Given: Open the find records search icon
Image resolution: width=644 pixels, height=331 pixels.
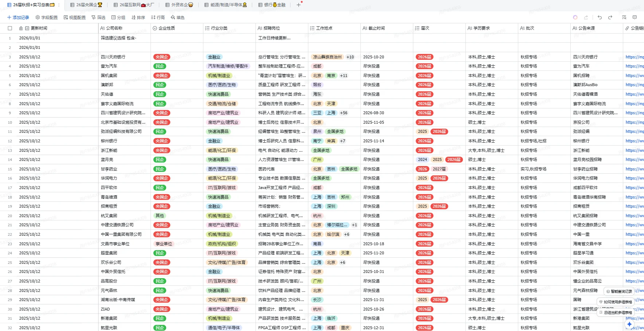Looking at the screenshot, I should pyautogui.click(x=624, y=17).
